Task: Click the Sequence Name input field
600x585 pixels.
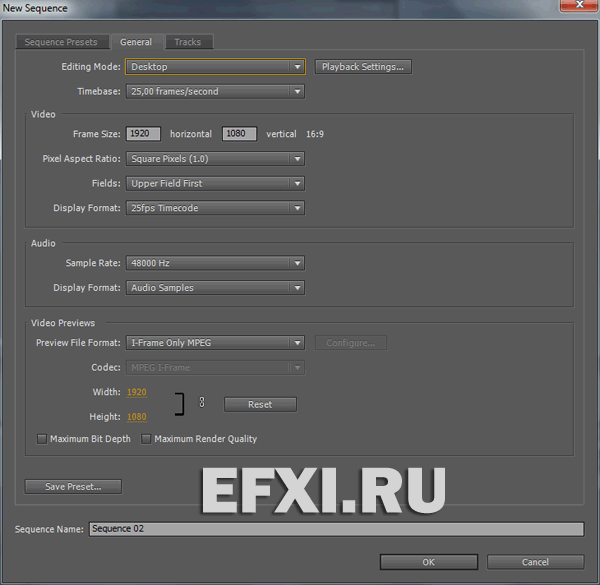Action: coord(337,529)
